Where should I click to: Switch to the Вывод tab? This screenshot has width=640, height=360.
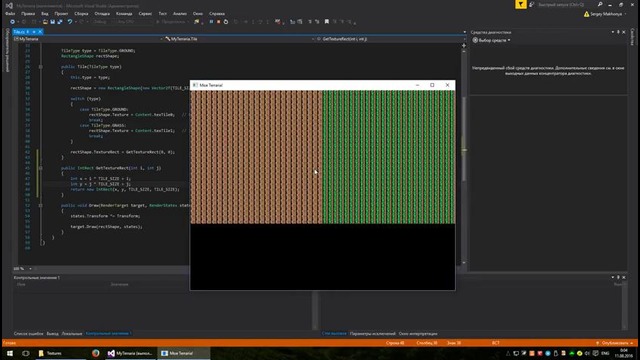52,333
